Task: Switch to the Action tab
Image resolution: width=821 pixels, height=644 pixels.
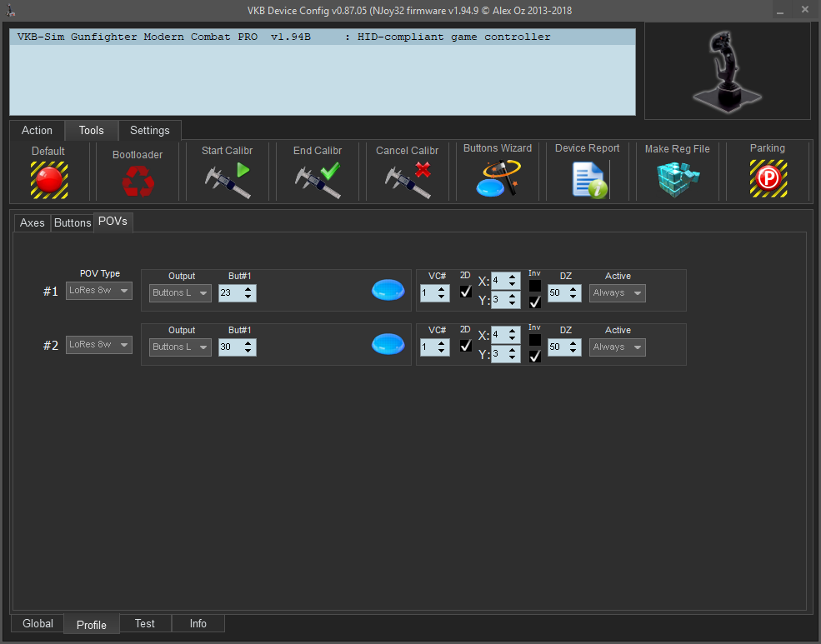Action: (37, 130)
